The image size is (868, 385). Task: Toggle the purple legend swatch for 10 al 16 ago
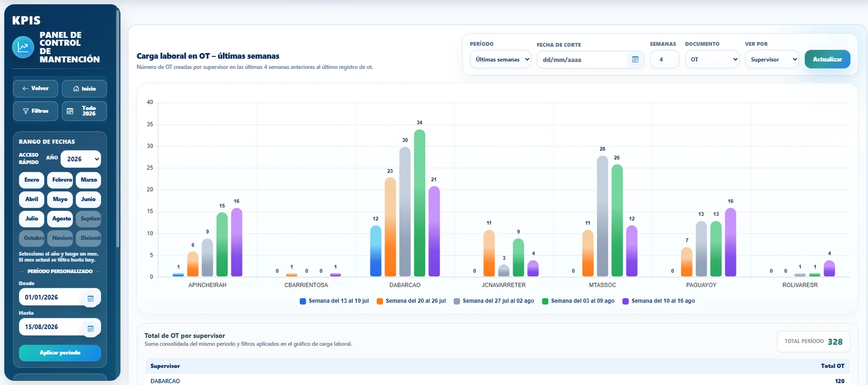[x=625, y=301]
